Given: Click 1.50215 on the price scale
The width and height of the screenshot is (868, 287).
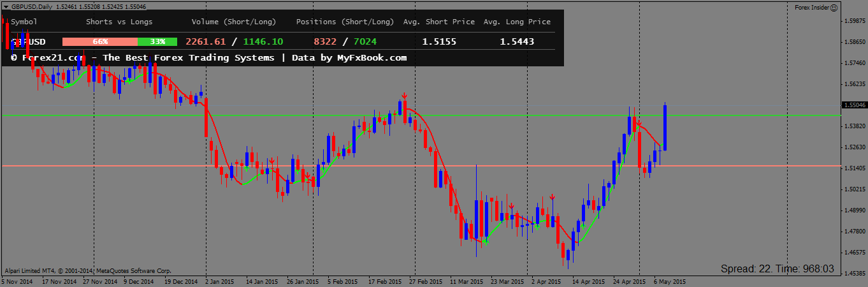Looking at the screenshot, I should pyautogui.click(x=855, y=189).
